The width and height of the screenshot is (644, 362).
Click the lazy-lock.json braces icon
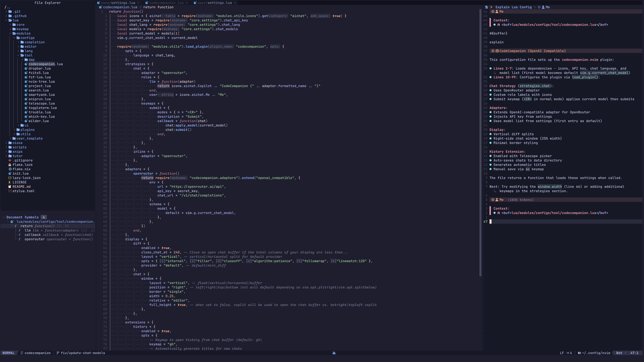(10, 178)
